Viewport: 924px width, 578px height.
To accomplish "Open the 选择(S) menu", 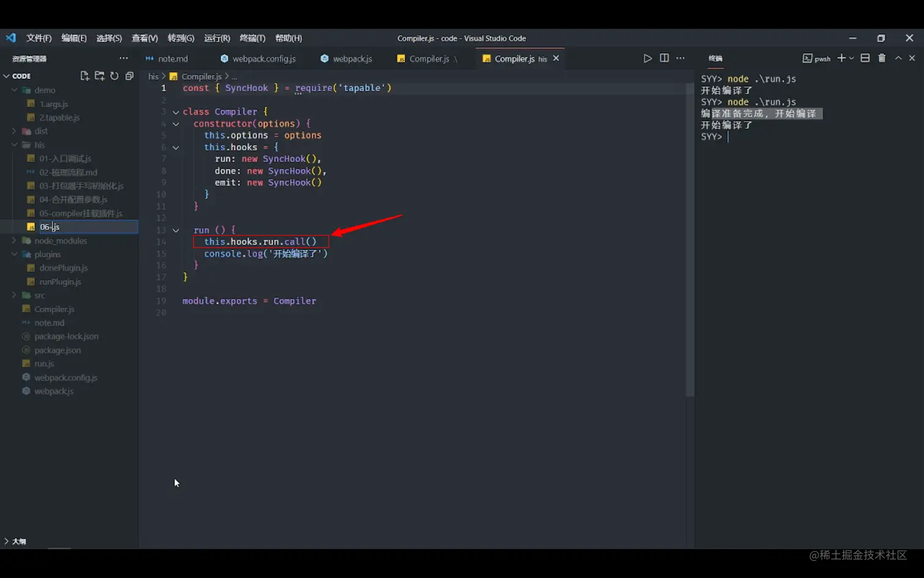I will click(109, 38).
